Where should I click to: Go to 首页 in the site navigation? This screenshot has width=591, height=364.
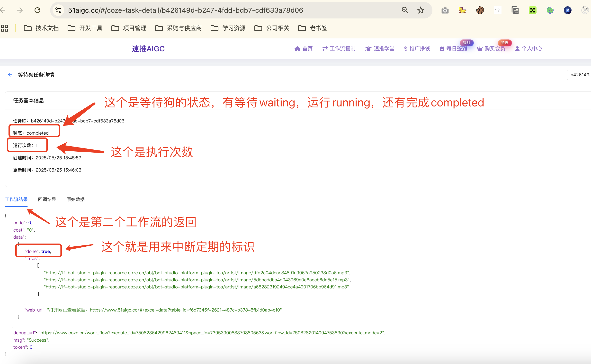pyautogui.click(x=304, y=49)
